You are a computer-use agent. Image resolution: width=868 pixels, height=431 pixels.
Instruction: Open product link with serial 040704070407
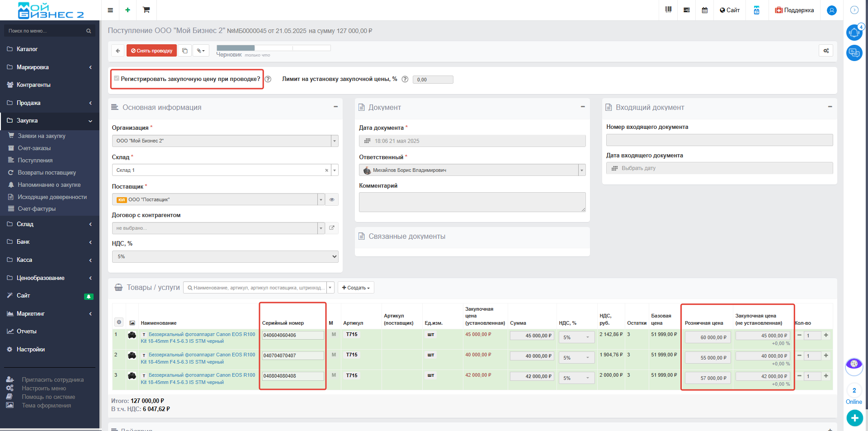click(x=198, y=358)
